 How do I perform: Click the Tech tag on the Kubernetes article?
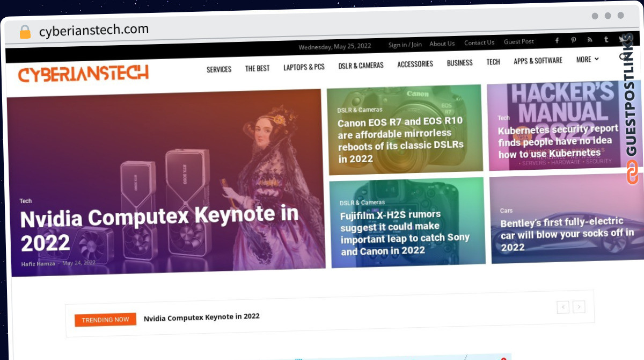point(503,118)
